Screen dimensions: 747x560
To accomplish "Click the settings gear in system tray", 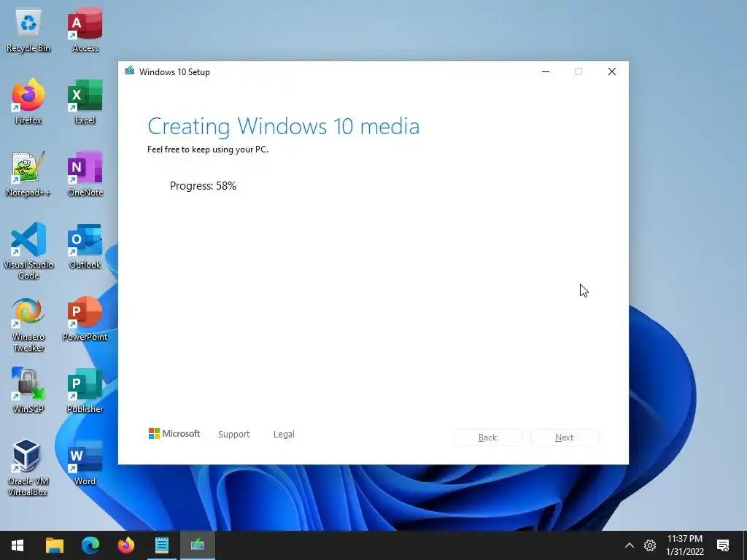I will point(650,545).
